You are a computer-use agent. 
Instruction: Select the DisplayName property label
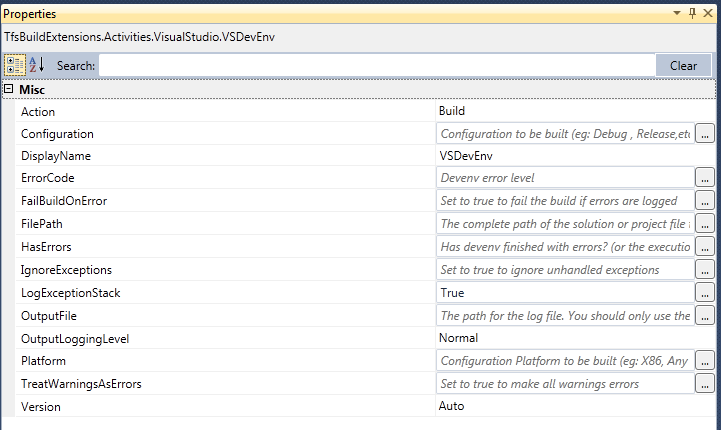click(56, 156)
